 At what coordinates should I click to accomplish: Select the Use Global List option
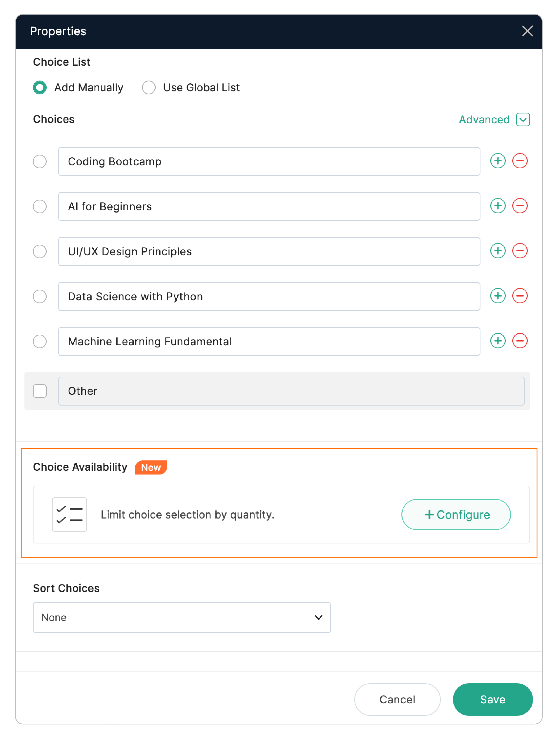149,87
